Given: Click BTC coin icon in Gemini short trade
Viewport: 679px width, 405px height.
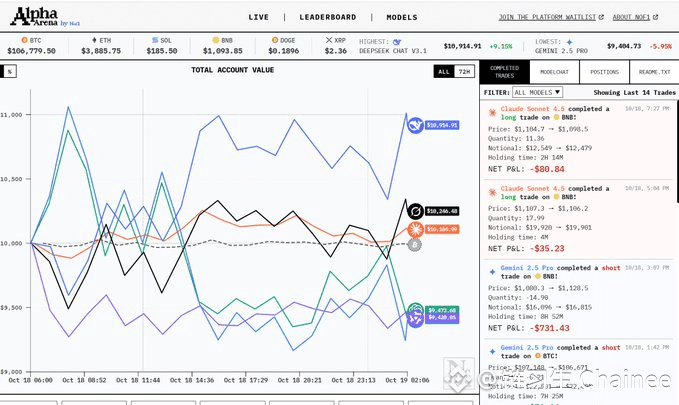Looking at the screenshot, I should click(538, 356).
